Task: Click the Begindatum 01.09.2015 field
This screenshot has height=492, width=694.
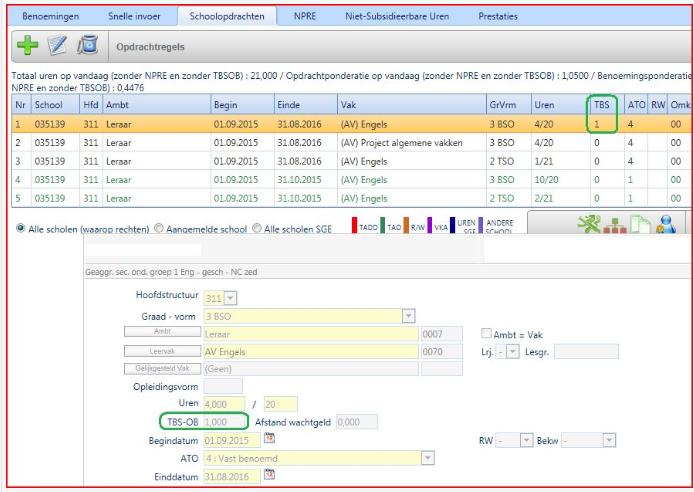Action: (232, 441)
